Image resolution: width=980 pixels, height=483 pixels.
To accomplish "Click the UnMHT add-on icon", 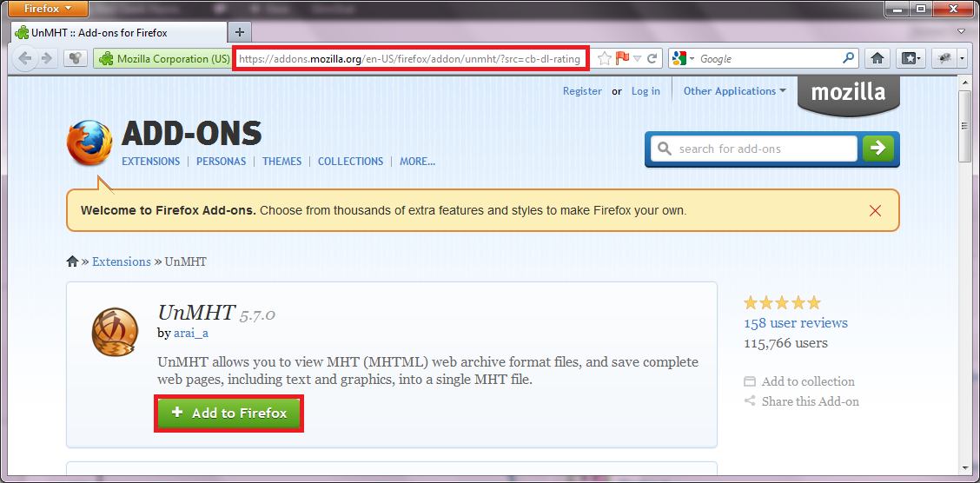I will click(x=115, y=333).
